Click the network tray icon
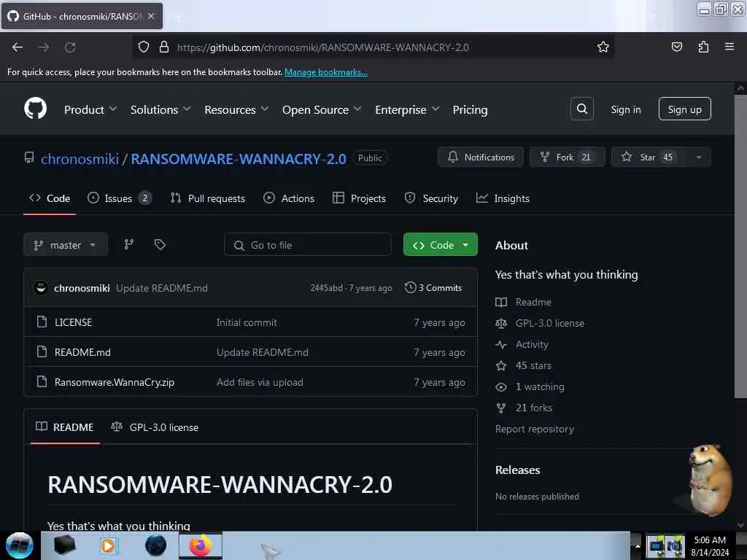 click(x=656, y=546)
